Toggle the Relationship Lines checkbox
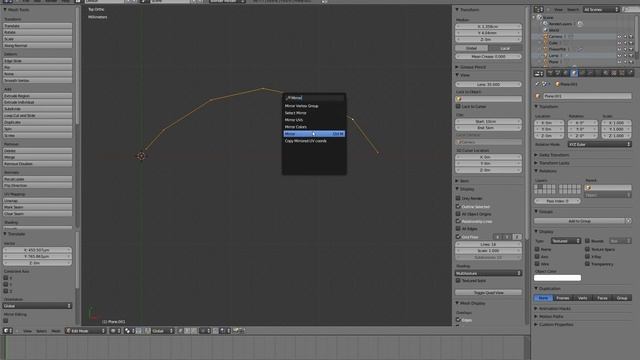This screenshot has width=640, height=360. tap(458, 221)
